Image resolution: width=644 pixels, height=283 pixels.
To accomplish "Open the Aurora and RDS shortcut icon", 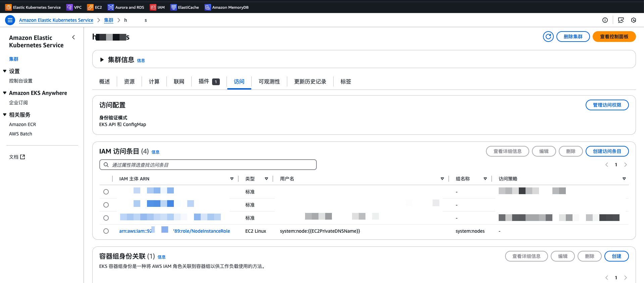I will (x=111, y=7).
